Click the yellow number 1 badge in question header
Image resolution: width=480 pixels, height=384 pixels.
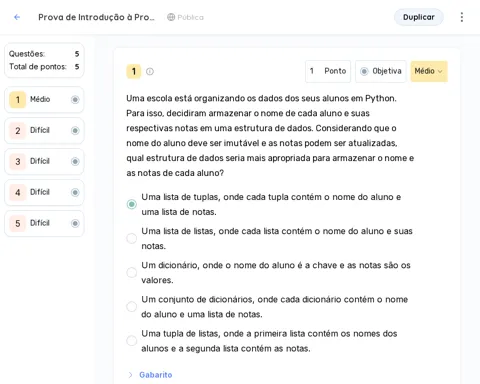[x=134, y=71]
